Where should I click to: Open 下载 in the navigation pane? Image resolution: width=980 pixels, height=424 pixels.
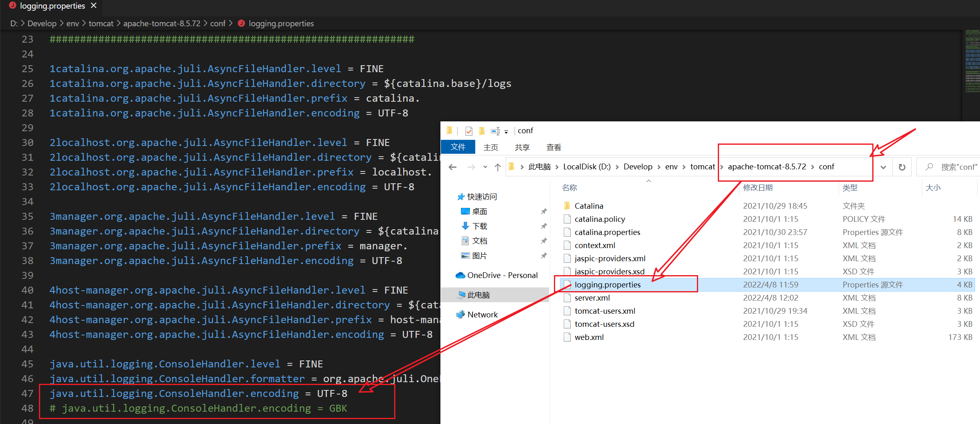point(474,226)
